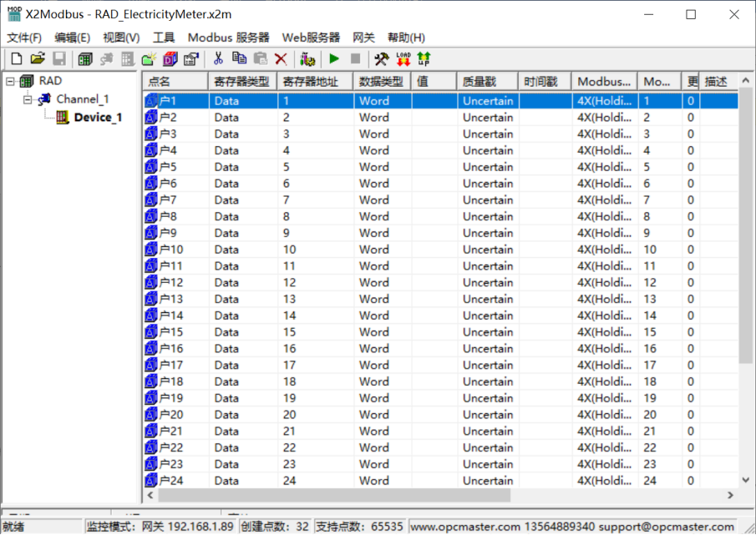756x535 pixels.
Task: Click 监控模式: 网关 192.168.1.89 in the status bar
Action: coord(160,527)
